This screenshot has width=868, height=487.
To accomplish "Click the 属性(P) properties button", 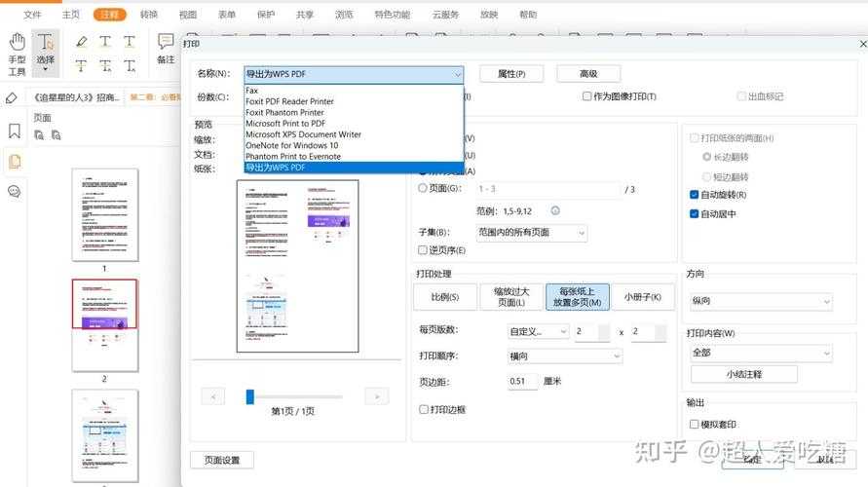I will (x=511, y=74).
